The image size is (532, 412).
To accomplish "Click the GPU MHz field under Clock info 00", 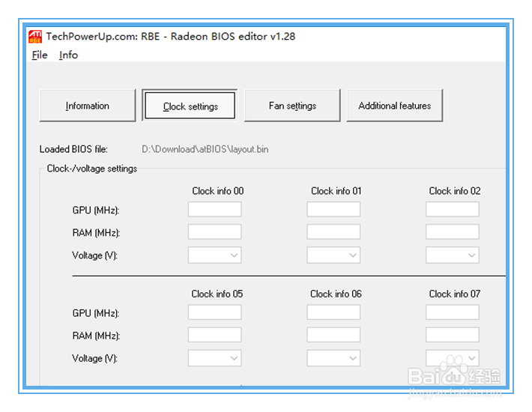I will [x=215, y=209].
